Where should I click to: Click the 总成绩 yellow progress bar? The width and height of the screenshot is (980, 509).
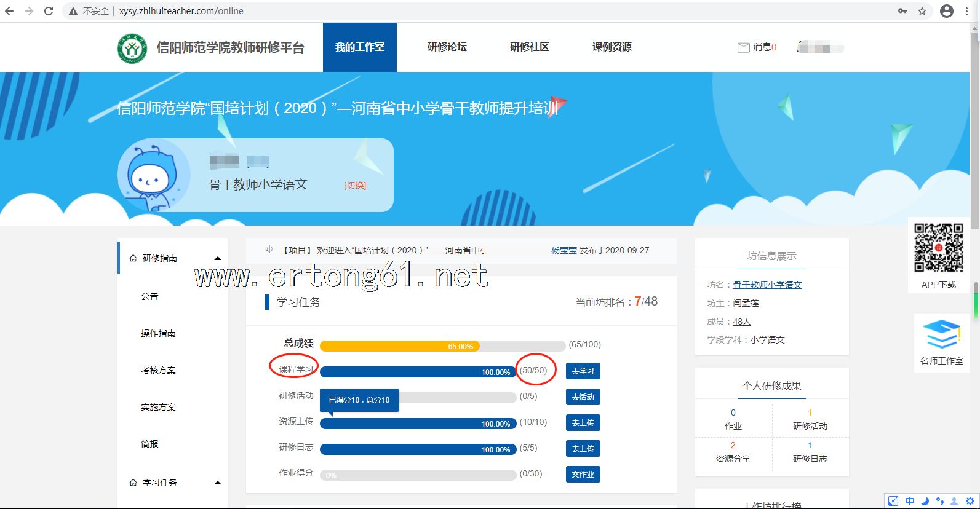coord(400,346)
